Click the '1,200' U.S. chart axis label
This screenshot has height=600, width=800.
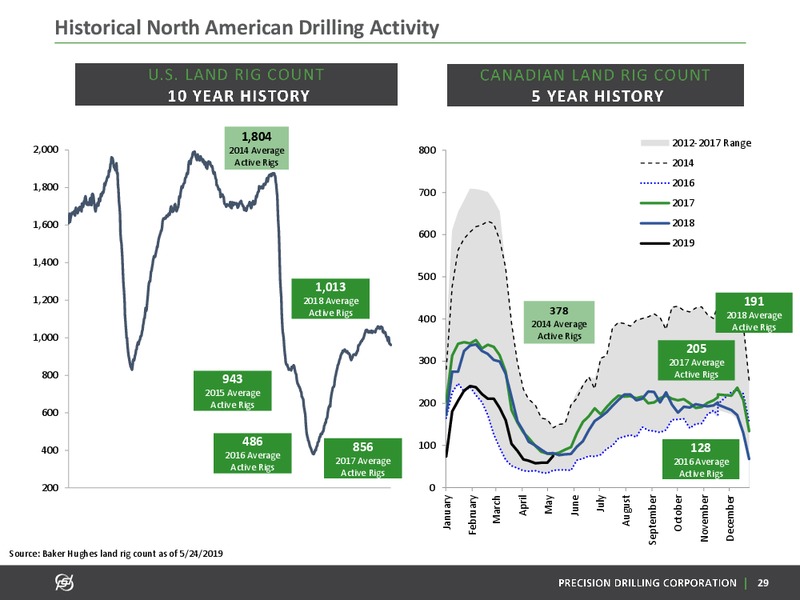[46, 299]
